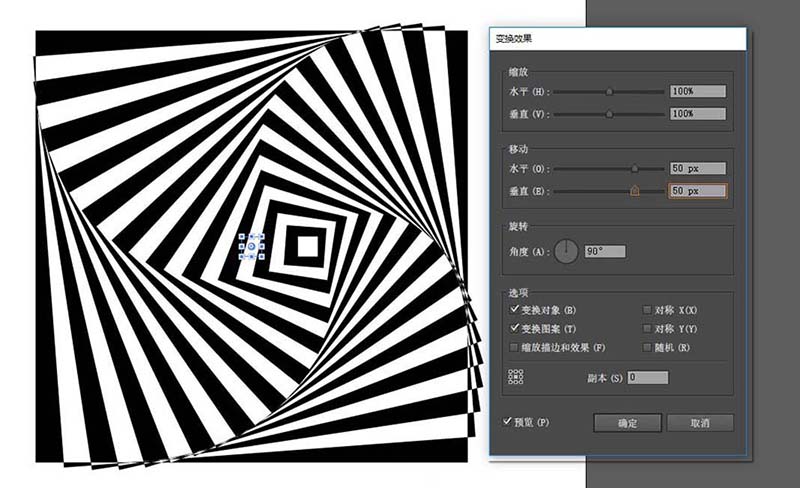Click the vertical move 垂直 (E) slider
The image size is (800, 488).
[x=609, y=191]
